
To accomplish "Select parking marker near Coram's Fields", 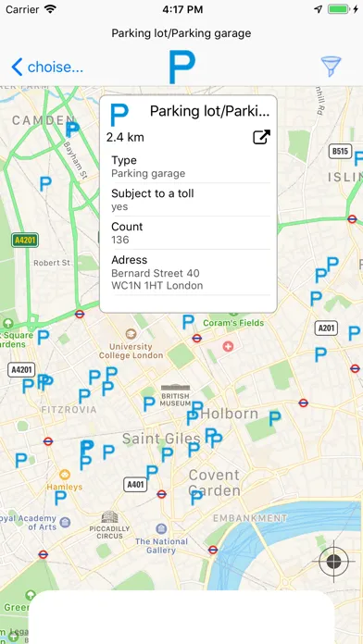I will click(188, 322).
